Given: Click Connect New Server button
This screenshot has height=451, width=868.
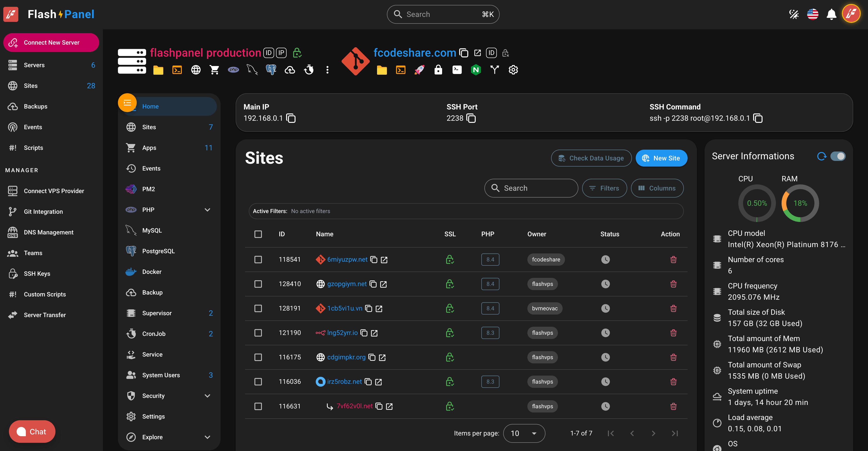Looking at the screenshot, I should point(51,43).
